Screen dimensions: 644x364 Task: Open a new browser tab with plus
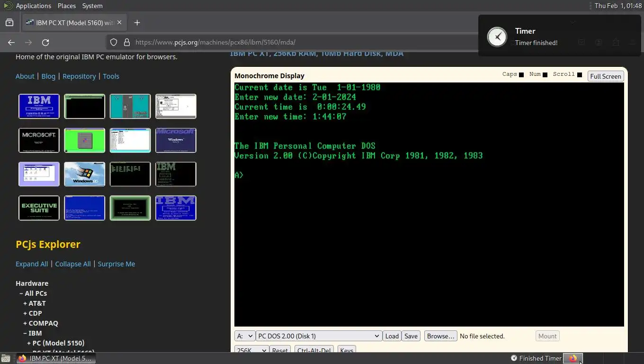[137, 23]
